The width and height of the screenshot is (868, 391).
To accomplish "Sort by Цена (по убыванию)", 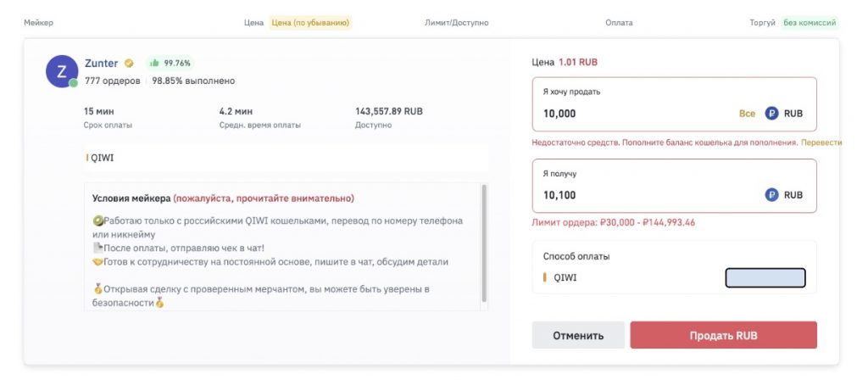I will pos(310,23).
